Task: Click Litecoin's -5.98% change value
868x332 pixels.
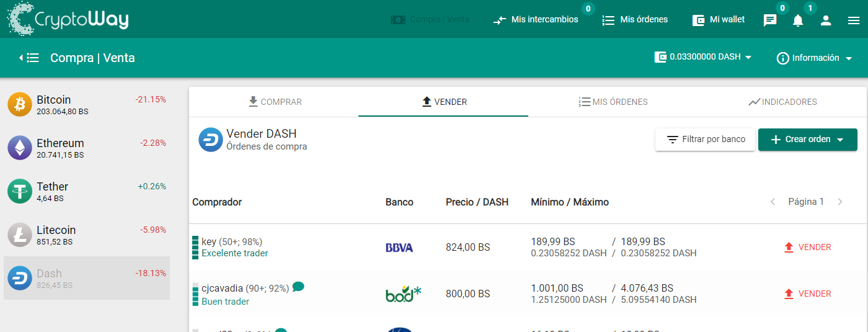Action: tap(153, 230)
